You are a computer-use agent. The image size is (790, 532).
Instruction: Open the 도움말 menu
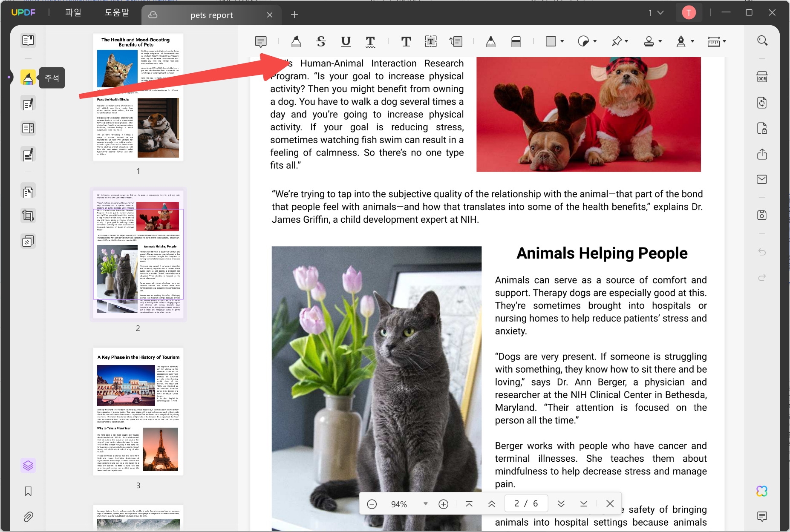[117, 13]
